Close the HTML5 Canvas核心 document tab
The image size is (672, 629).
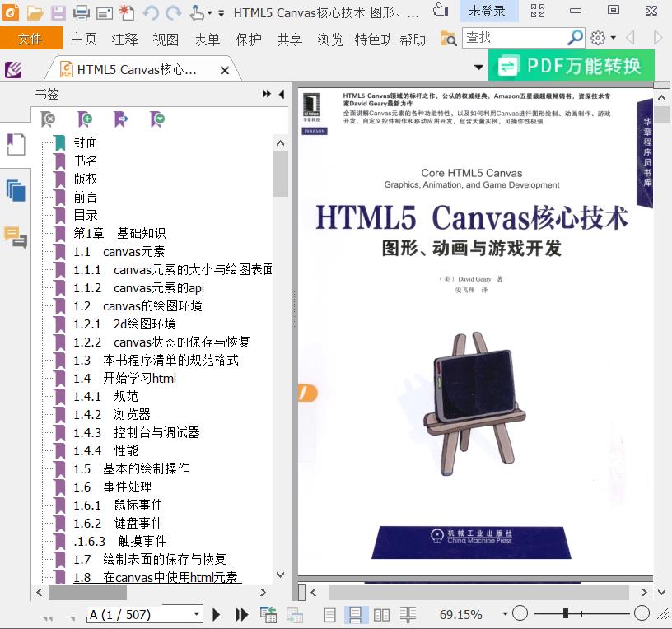[225, 70]
